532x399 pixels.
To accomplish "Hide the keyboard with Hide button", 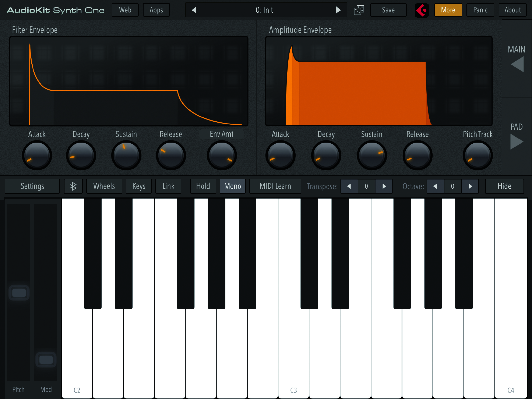I will coord(504,186).
